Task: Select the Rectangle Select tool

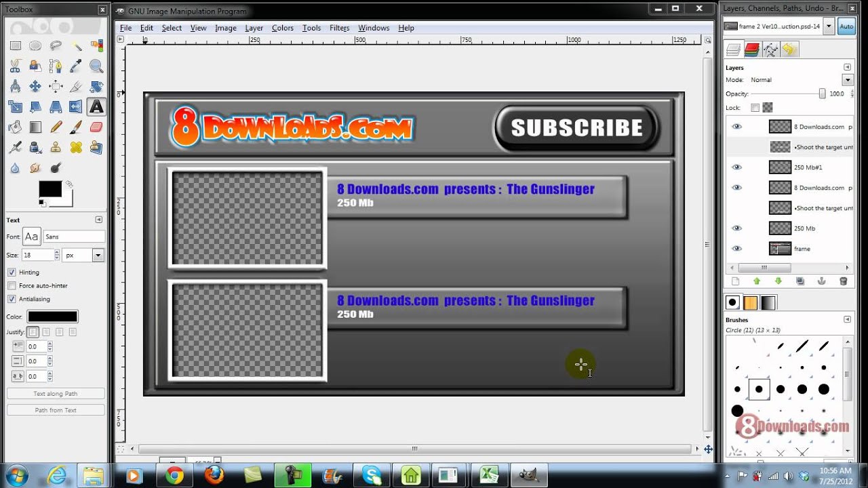Action: 15,46
